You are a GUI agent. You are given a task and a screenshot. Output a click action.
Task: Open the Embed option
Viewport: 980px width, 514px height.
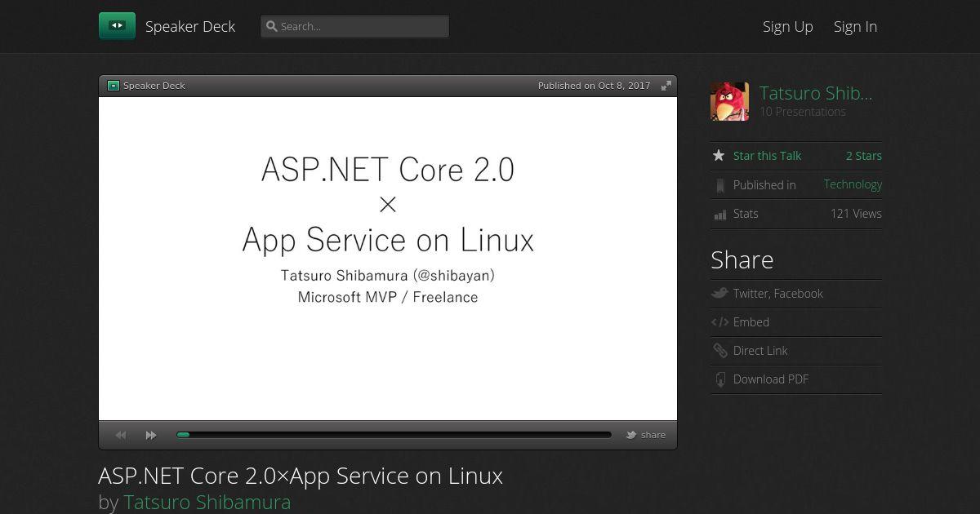pyautogui.click(x=751, y=322)
